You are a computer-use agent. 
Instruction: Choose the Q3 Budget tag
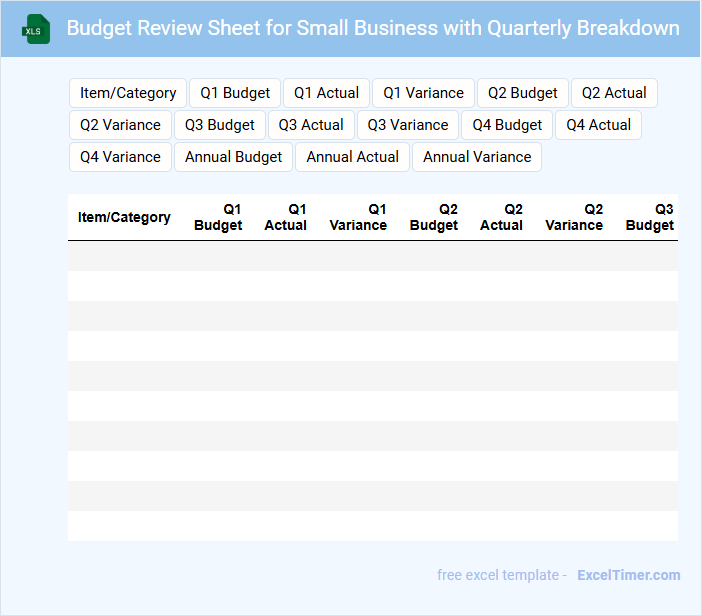click(220, 125)
